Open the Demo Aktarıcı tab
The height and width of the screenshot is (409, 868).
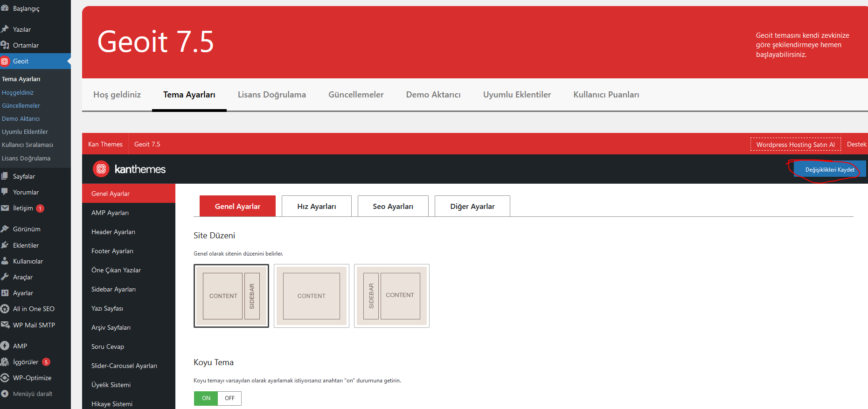pos(433,95)
